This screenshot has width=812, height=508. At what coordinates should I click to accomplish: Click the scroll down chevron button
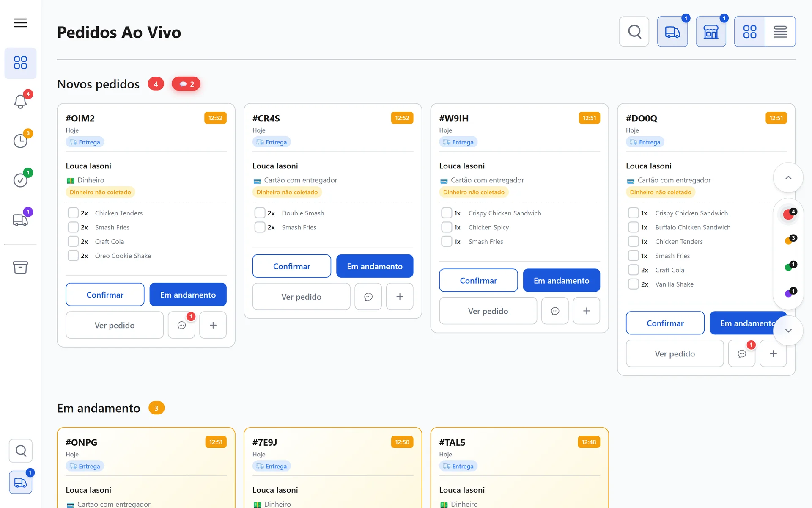click(788, 331)
